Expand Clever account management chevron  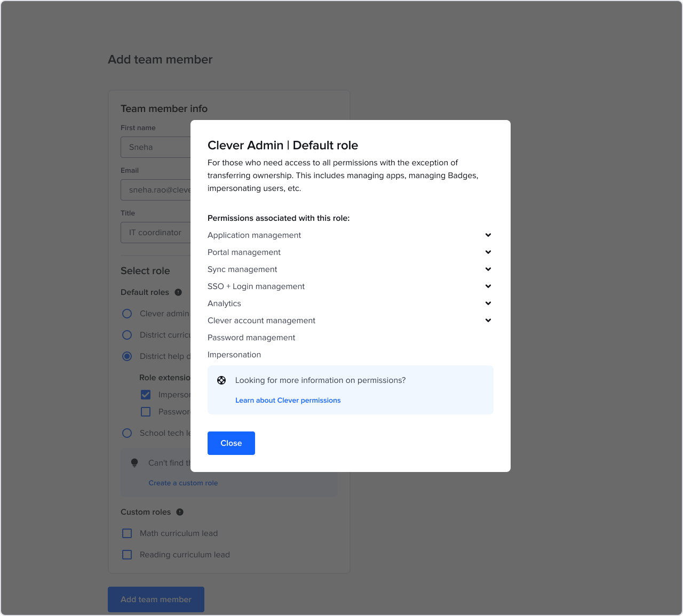(488, 321)
